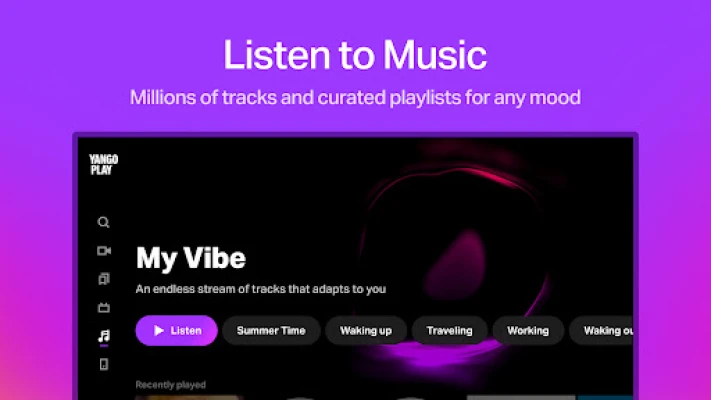The height and width of the screenshot is (400, 711).
Task: Select the Waking up mood chip
Action: (x=366, y=331)
